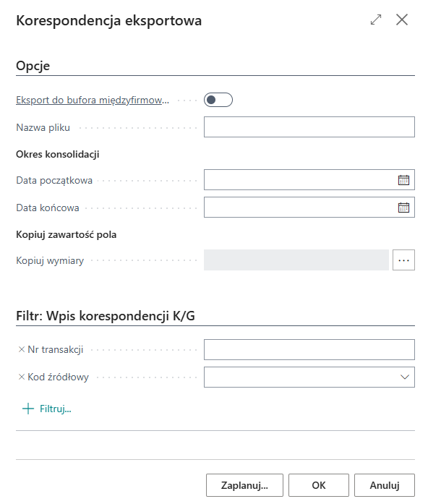The height and width of the screenshot is (504, 428).
Task: Click Anuluj to cancel the export
Action: point(385,485)
